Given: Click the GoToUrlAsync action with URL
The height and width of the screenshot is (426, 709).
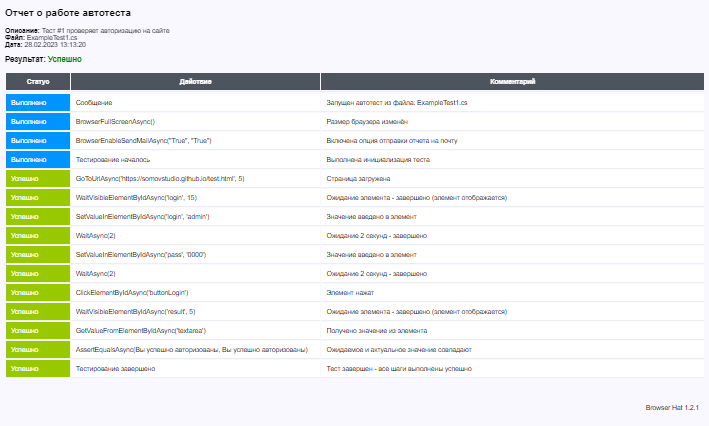Looking at the screenshot, I should [160, 178].
